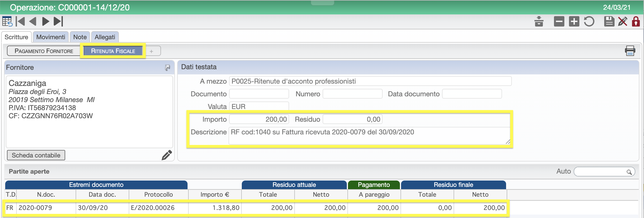644x218 pixels.
Task: Select the Ritenuta Fiscale entry tab
Action: coord(113,51)
